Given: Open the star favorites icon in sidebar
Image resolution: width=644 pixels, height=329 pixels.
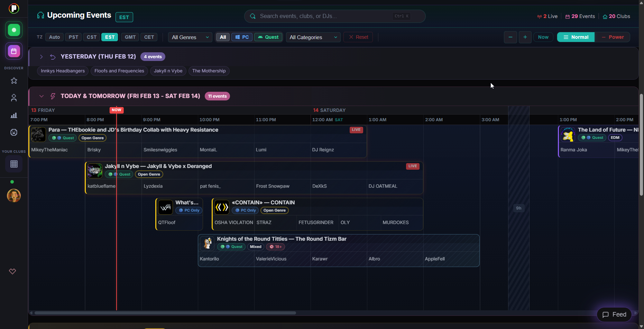Looking at the screenshot, I should click(x=14, y=81).
